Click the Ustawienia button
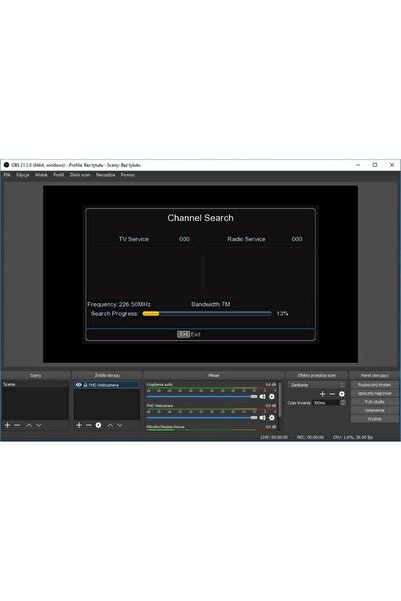The width and height of the screenshot is (401, 601). pos(374,410)
